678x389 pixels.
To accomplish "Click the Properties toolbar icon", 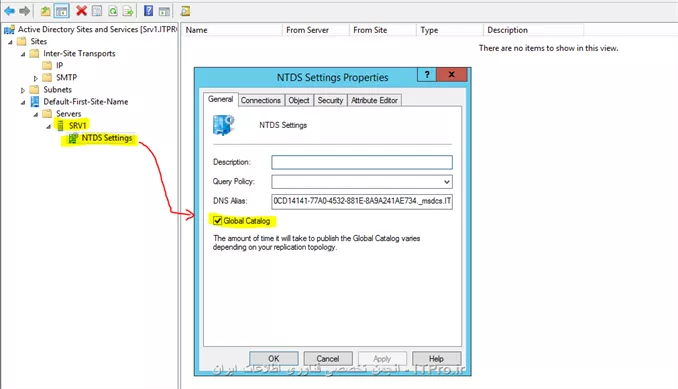I will click(x=97, y=11).
